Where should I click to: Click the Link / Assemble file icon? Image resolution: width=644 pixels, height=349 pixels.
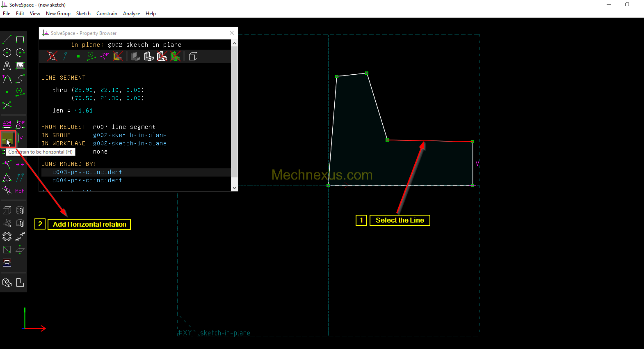point(7,263)
